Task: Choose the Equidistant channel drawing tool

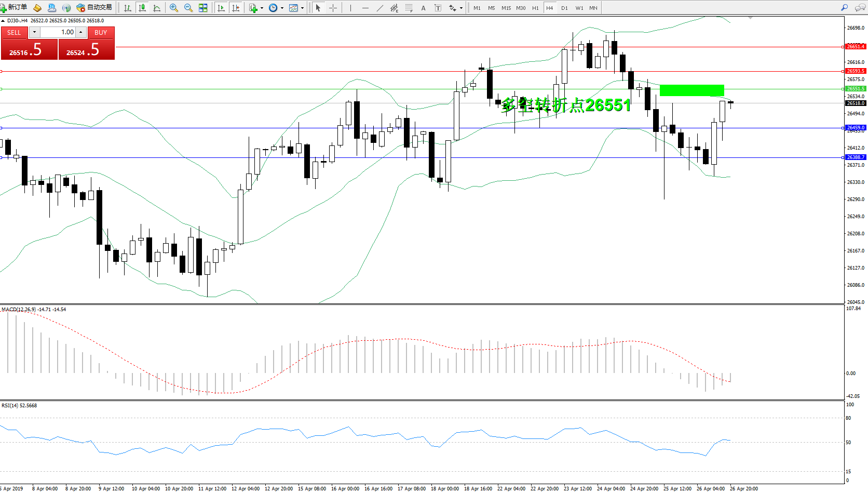Action: (x=395, y=8)
